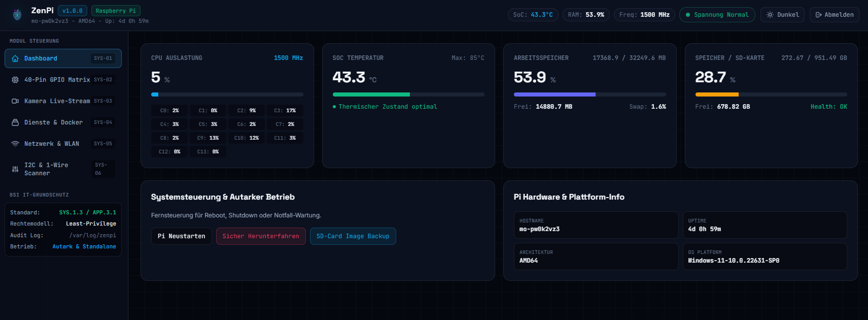Click the Dashboard home icon
Image resolution: width=868 pixels, height=320 pixels.
[x=15, y=58]
